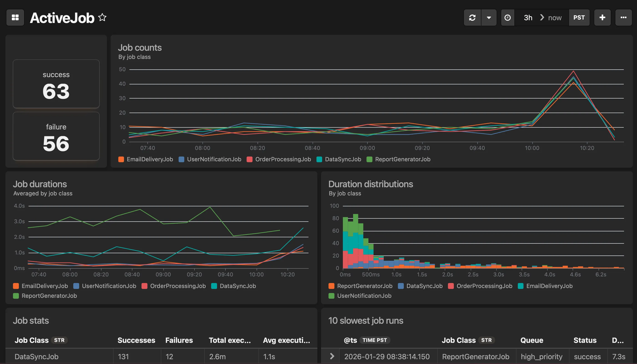This screenshot has width=637, height=364.
Task: Hide OrderProcessingJob in Job durations legend
Action: coord(177,286)
